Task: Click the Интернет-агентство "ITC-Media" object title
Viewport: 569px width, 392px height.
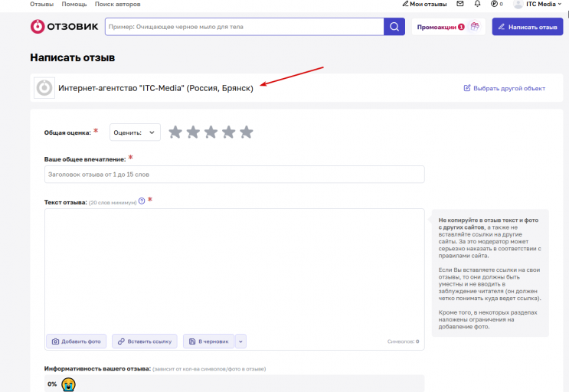Action: [155, 88]
